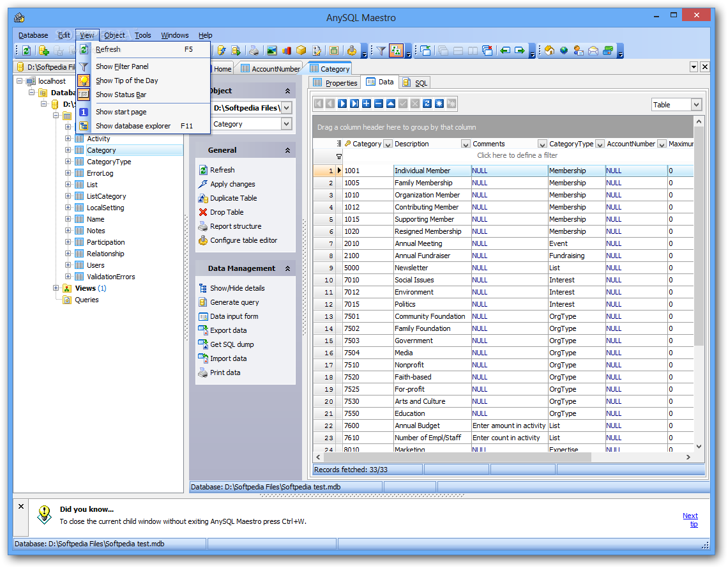This screenshot has width=728, height=568.
Task: Click the new window toolbar icon
Action: pyautogui.click(x=425, y=50)
